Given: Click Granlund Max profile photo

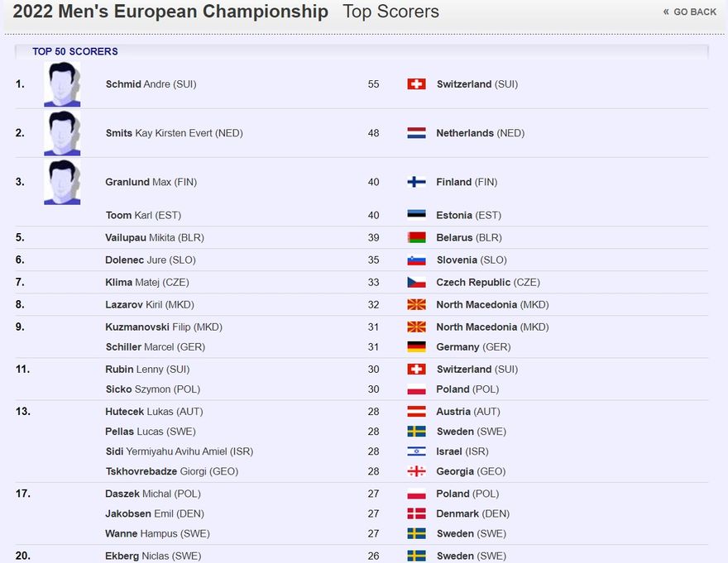Looking at the screenshot, I should 62,182.
